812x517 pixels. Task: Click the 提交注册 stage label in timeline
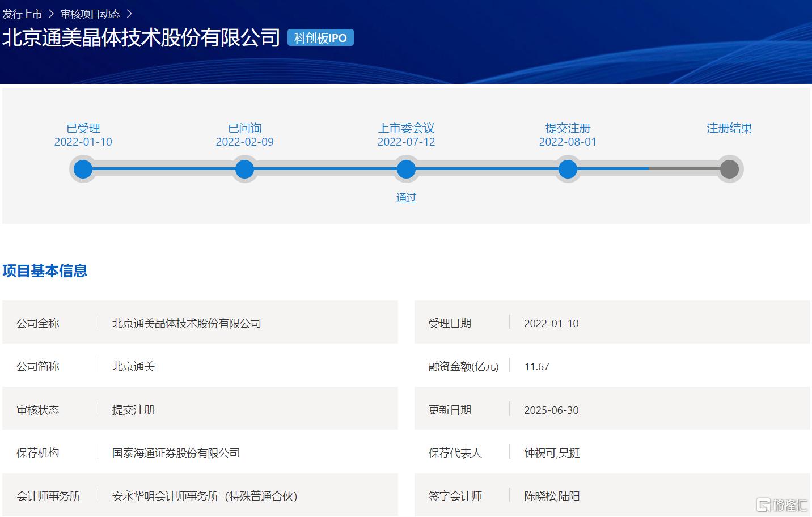click(568, 128)
